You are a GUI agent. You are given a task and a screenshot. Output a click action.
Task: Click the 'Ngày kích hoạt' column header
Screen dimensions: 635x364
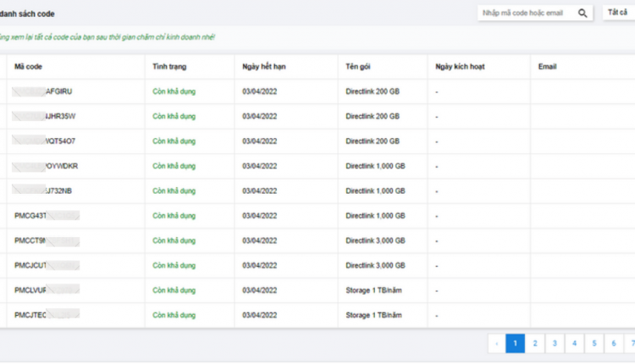pos(460,67)
